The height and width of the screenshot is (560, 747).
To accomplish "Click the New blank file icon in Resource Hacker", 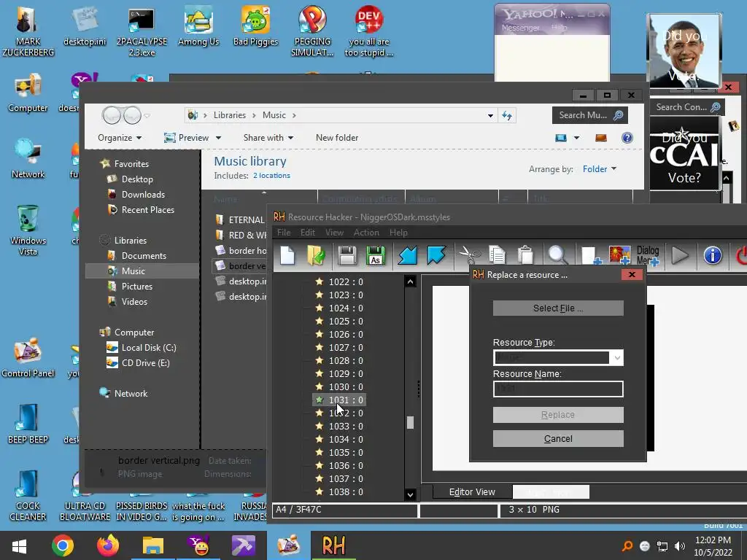I will (x=287, y=255).
